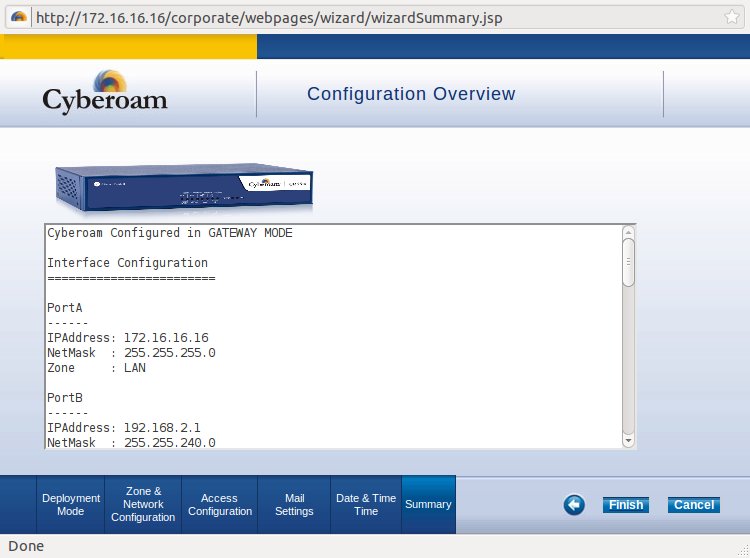750x558 pixels.
Task: Switch to Mail Settings step
Action: [x=294, y=504]
